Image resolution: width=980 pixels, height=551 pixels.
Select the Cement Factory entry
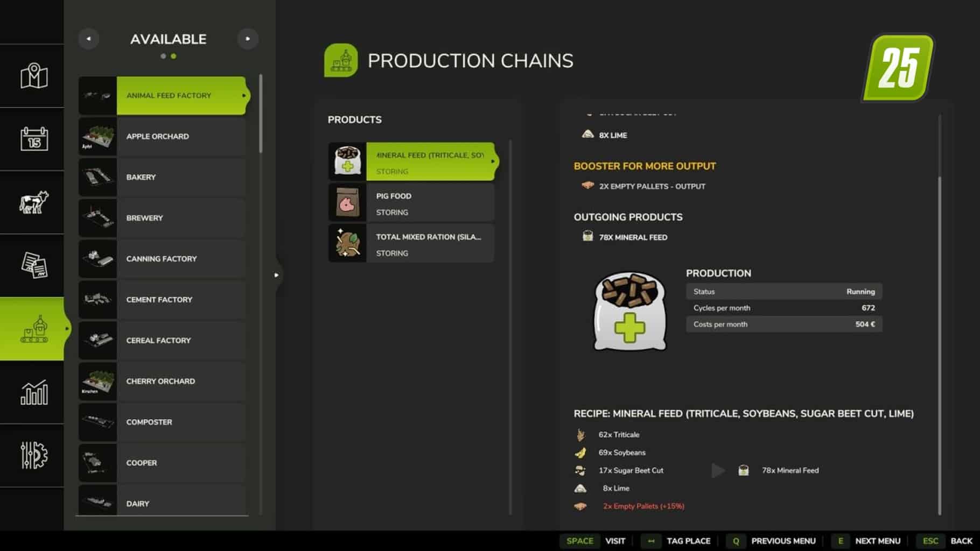(162, 300)
